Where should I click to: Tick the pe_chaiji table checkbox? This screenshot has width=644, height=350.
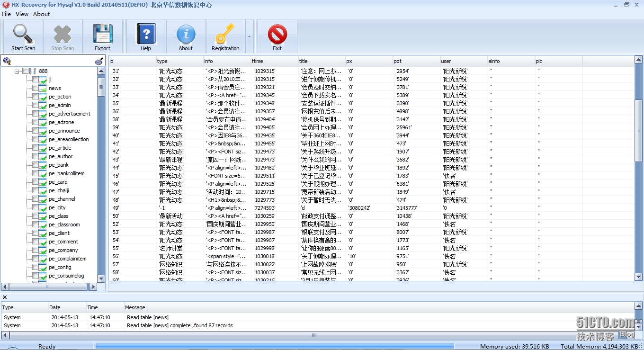point(35,190)
